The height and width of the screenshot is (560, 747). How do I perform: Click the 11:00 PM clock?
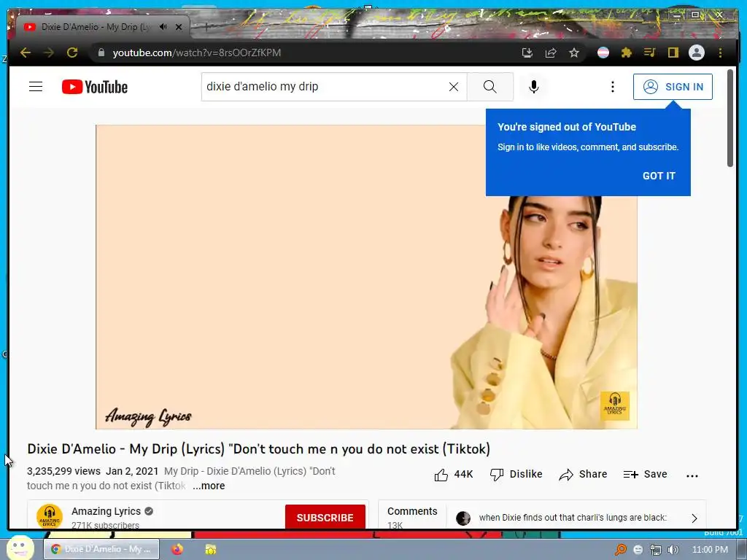click(710, 550)
